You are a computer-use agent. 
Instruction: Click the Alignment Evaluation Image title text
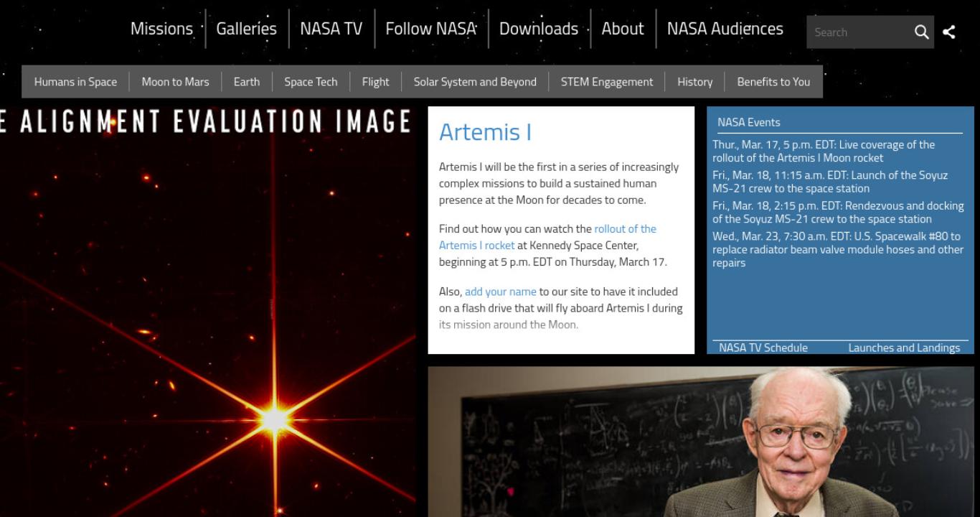pyautogui.click(x=206, y=121)
